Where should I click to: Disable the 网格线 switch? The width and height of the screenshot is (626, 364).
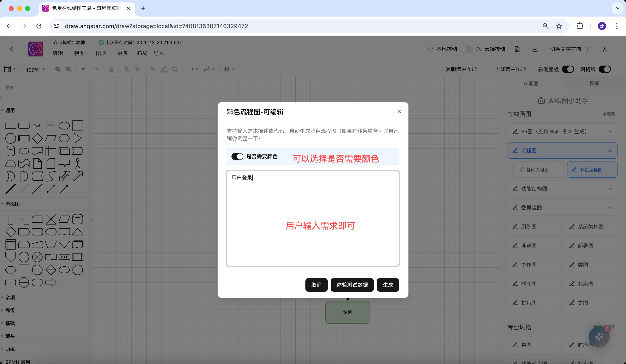click(605, 69)
